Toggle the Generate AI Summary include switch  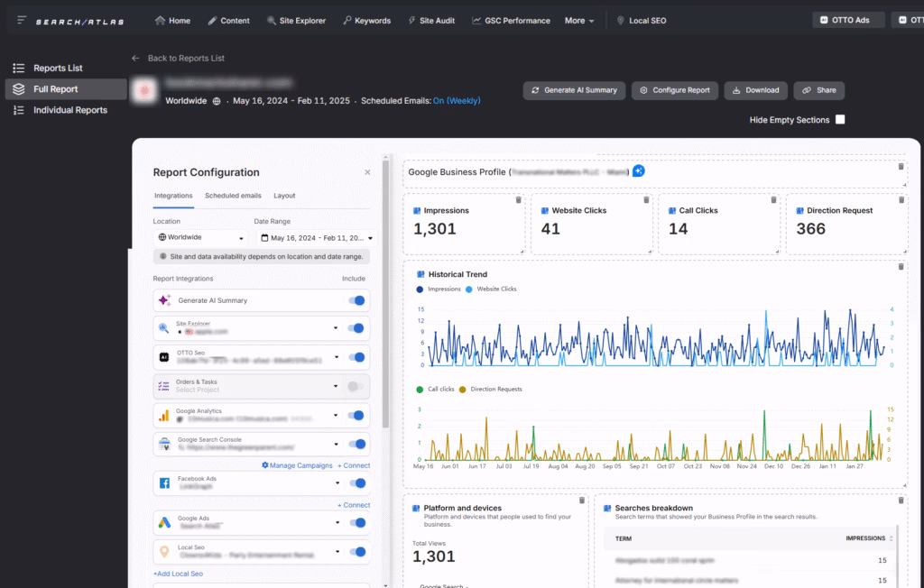coord(356,301)
